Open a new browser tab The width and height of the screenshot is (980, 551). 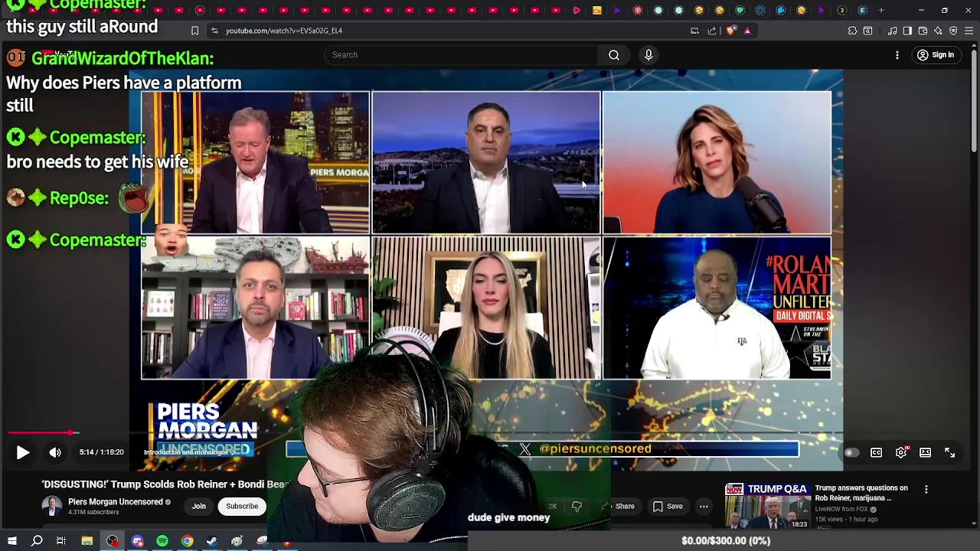pyautogui.click(x=881, y=11)
